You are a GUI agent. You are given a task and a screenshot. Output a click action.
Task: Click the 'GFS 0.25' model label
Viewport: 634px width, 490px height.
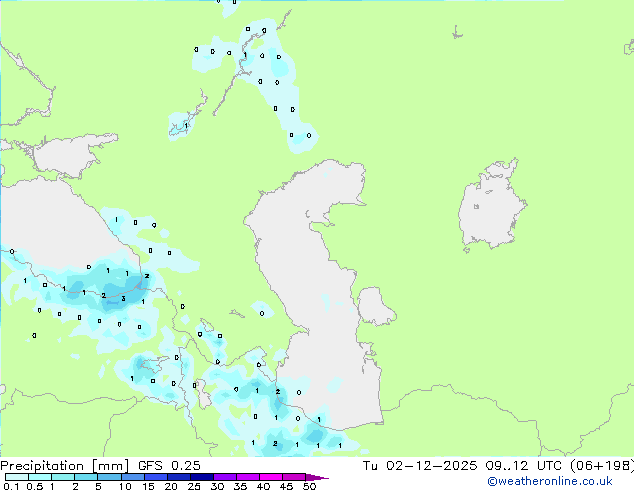(169, 466)
